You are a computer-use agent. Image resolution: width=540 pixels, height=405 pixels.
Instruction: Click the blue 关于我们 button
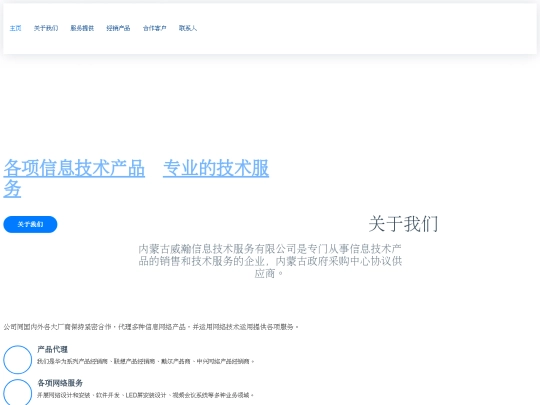point(30,225)
